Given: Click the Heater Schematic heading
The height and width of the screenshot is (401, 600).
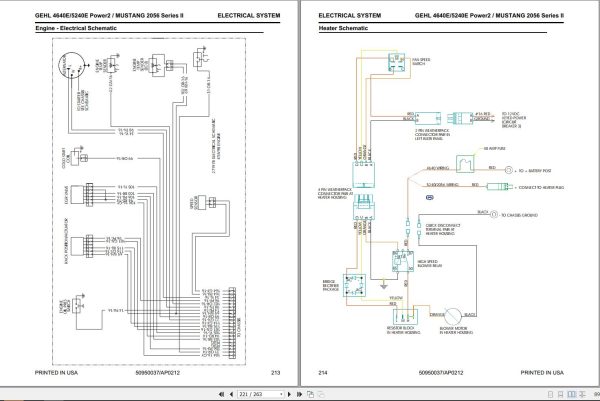Looking at the screenshot, I should [343, 28].
